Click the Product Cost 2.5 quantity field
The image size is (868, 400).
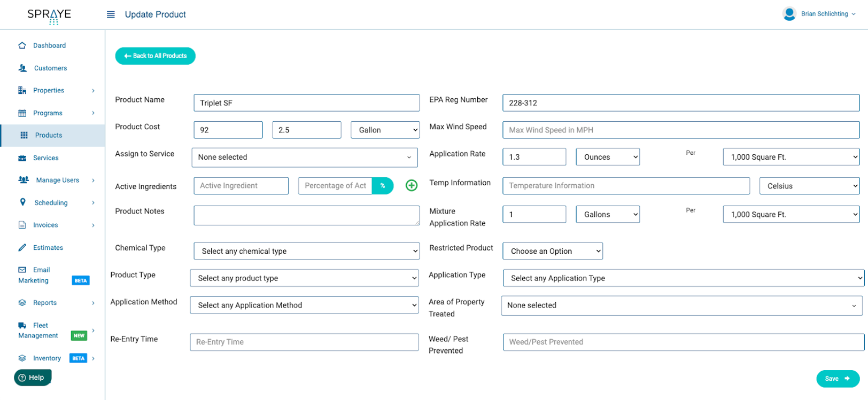(307, 130)
